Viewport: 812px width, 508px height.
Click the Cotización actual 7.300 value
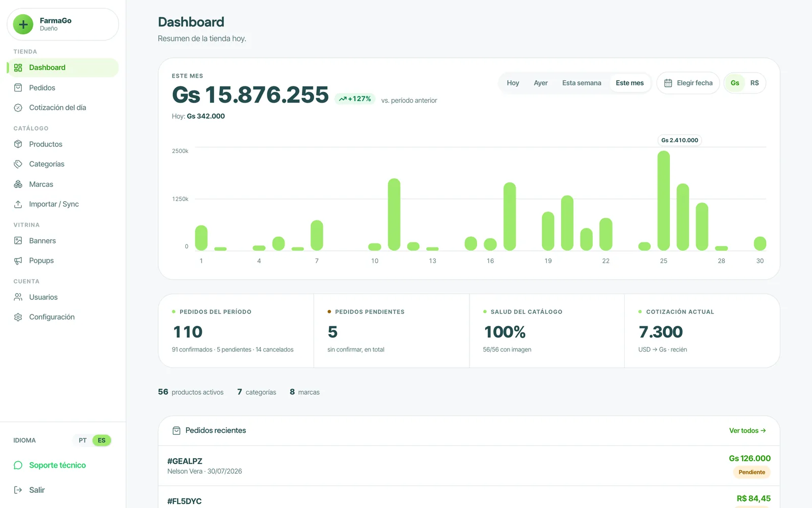coord(660,332)
